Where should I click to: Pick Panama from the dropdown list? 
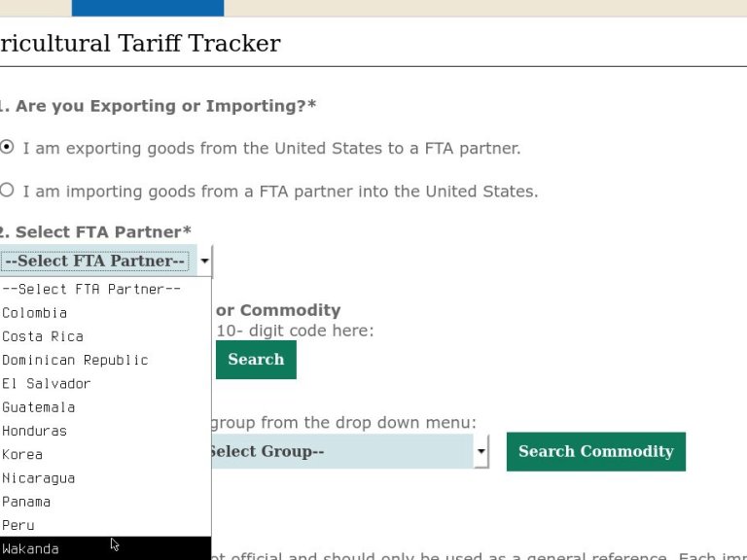click(26, 502)
